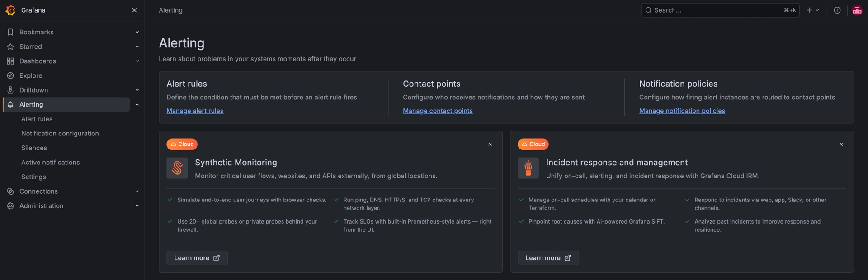Click the external link icon on Incident Learn more
The width and height of the screenshot is (868, 280).
pyautogui.click(x=568, y=258)
